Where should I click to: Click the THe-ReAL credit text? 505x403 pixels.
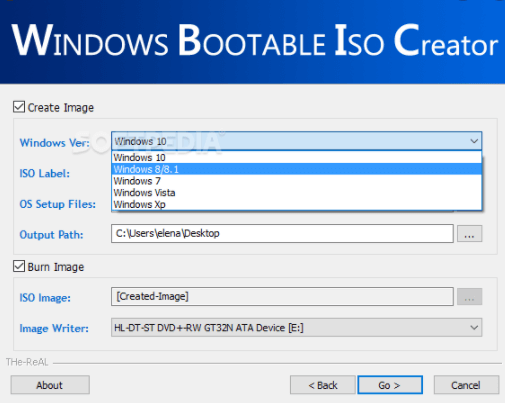point(27,362)
